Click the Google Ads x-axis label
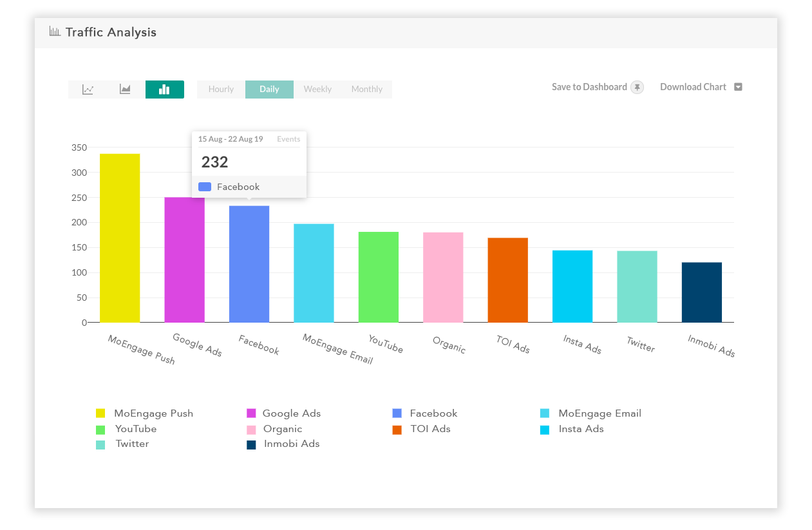Image resolution: width=812 pixels, height=530 pixels. (x=197, y=345)
